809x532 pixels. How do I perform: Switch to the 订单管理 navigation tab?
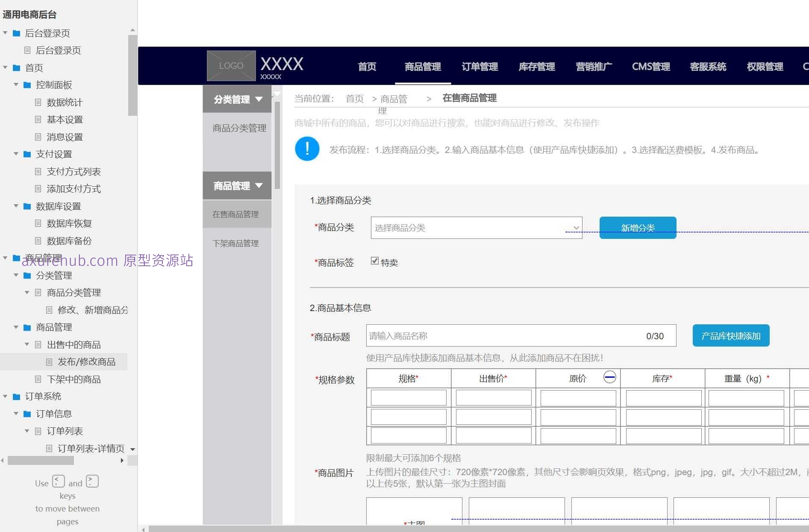tap(480, 67)
